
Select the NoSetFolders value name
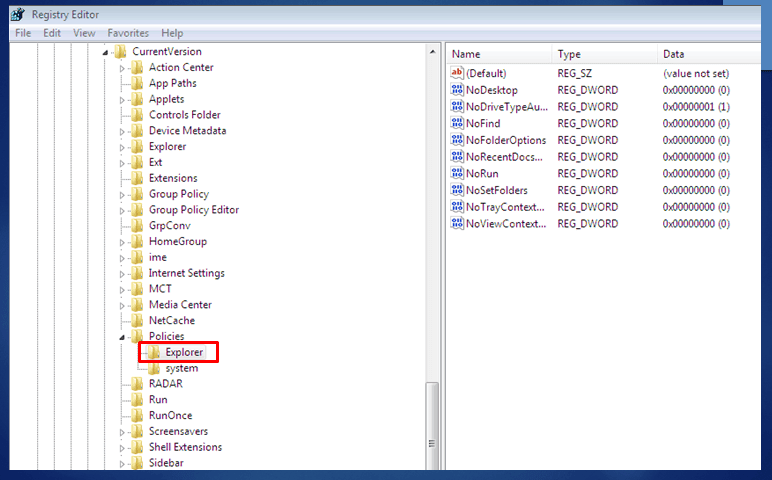(x=496, y=190)
